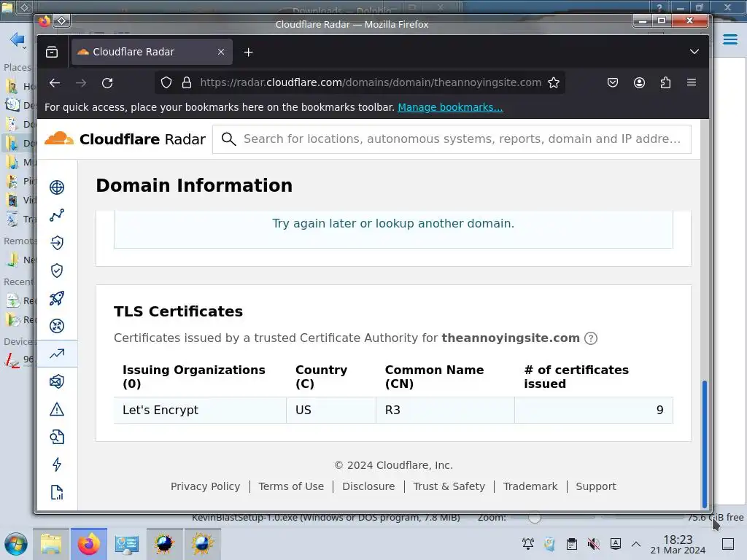Open the Terms of Use footer link
The image size is (747, 560).
pyautogui.click(x=291, y=486)
